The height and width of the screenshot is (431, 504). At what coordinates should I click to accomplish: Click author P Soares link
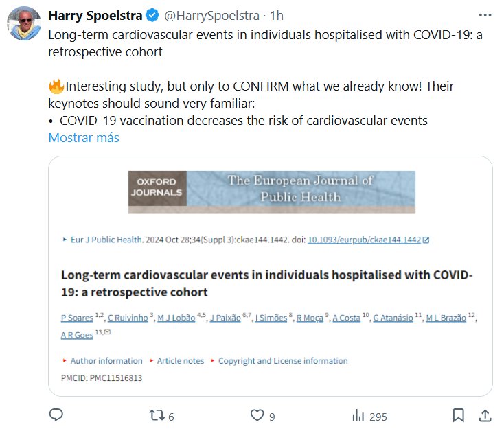click(78, 318)
